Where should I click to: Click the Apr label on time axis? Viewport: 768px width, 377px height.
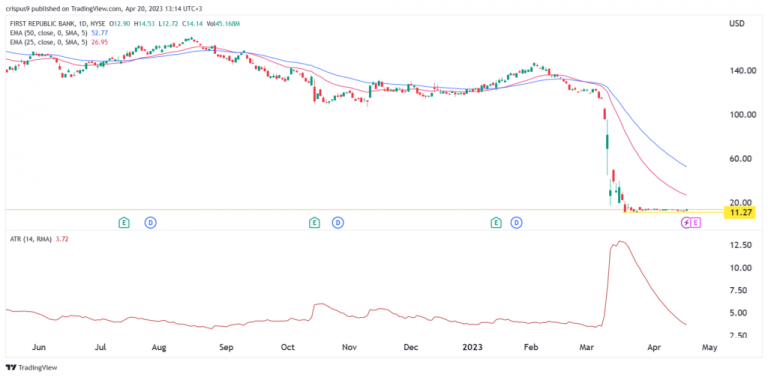[x=654, y=348]
